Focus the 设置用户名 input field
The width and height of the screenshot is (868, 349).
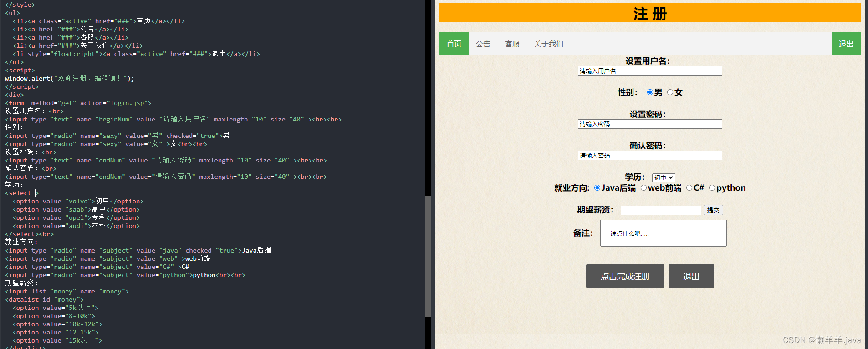point(650,71)
